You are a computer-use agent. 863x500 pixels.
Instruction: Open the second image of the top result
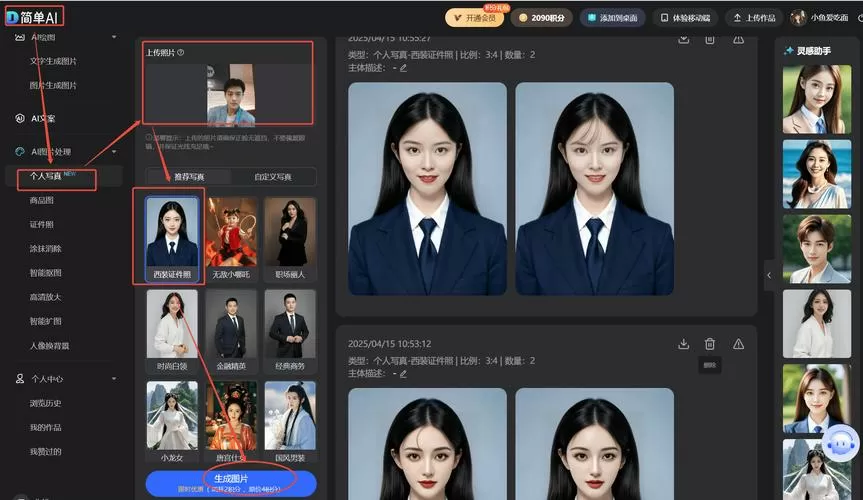click(x=594, y=189)
